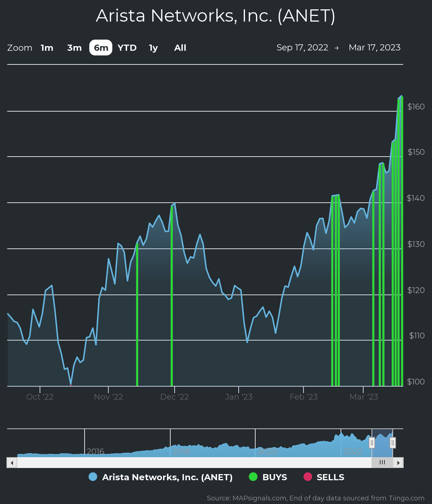432x504 pixels.
Task: Click the pink SELLS legend dot
Action: point(307,477)
